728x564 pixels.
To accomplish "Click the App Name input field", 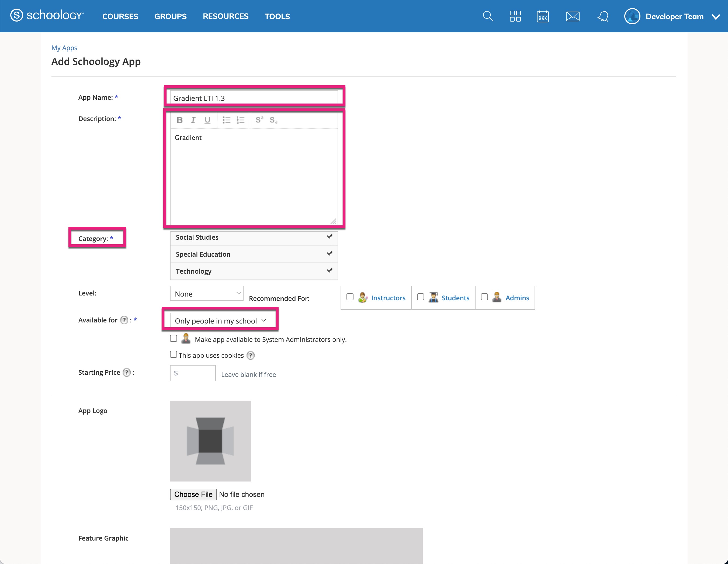I will (254, 98).
